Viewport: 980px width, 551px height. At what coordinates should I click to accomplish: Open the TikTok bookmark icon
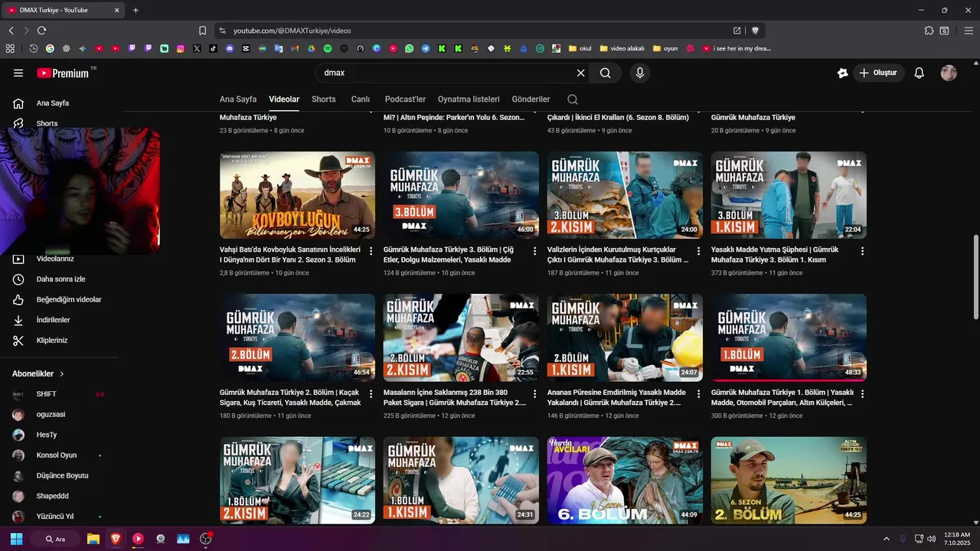pyautogui.click(x=214, y=48)
